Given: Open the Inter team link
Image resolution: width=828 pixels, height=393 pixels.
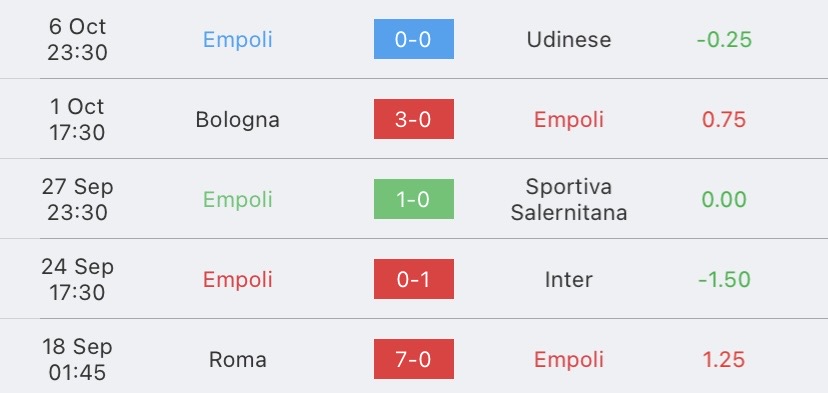Looking at the screenshot, I should (x=569, y=279).
